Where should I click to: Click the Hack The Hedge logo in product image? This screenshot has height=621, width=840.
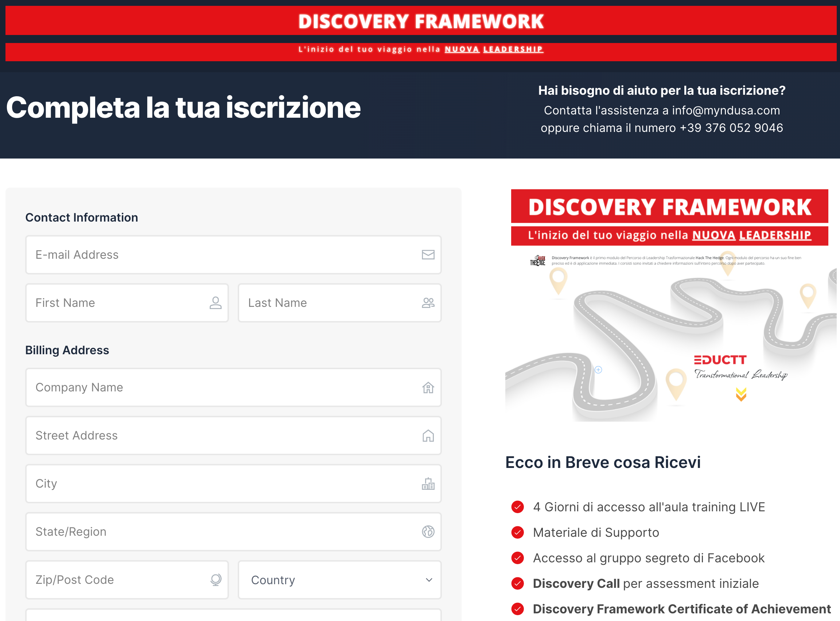(x=538, y=261)
